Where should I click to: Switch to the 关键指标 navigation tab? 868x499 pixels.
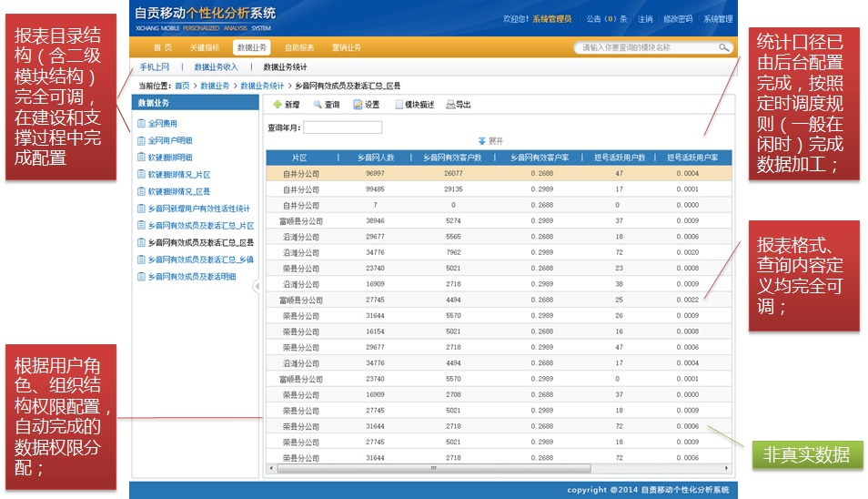(204, 47)
